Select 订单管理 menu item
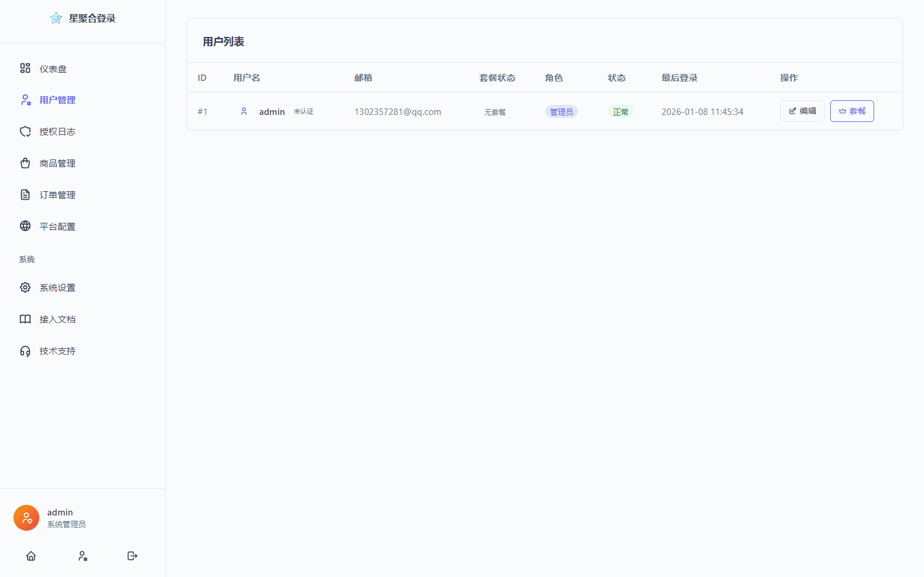 point(57,195)
